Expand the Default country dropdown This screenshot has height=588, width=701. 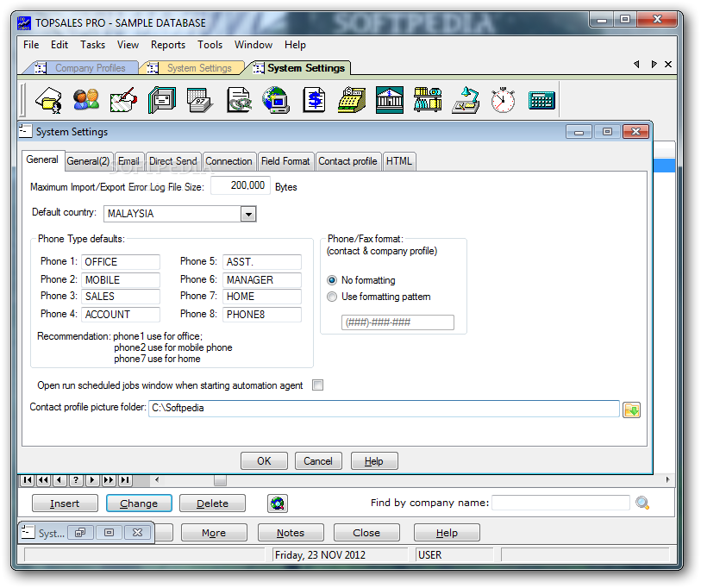point(248,214)
